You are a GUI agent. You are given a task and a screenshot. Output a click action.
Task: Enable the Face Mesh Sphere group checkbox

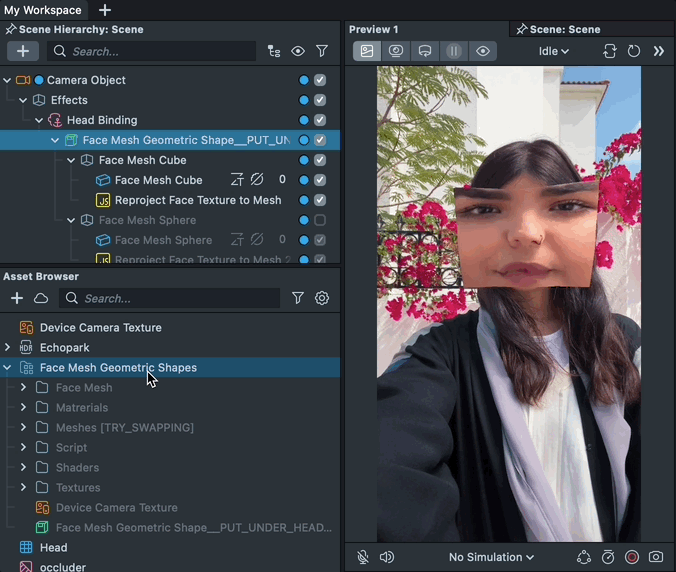(x=320, y=220)
